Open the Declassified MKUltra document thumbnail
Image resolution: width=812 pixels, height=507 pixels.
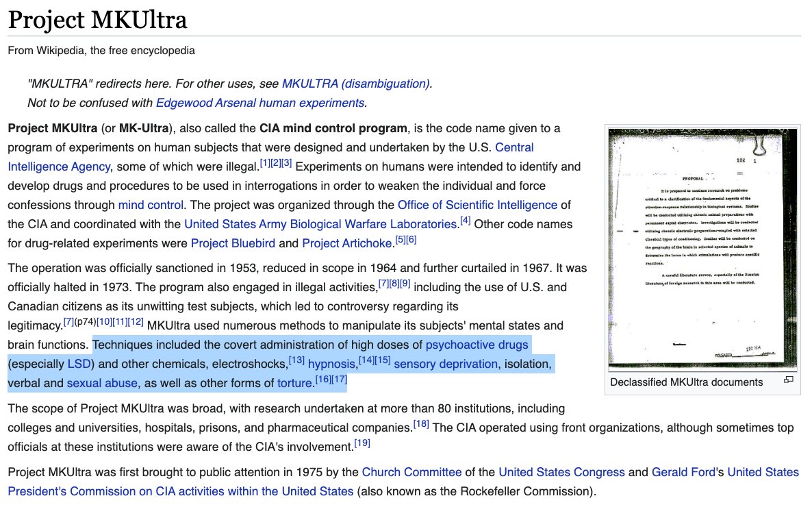tap(702, 248)
